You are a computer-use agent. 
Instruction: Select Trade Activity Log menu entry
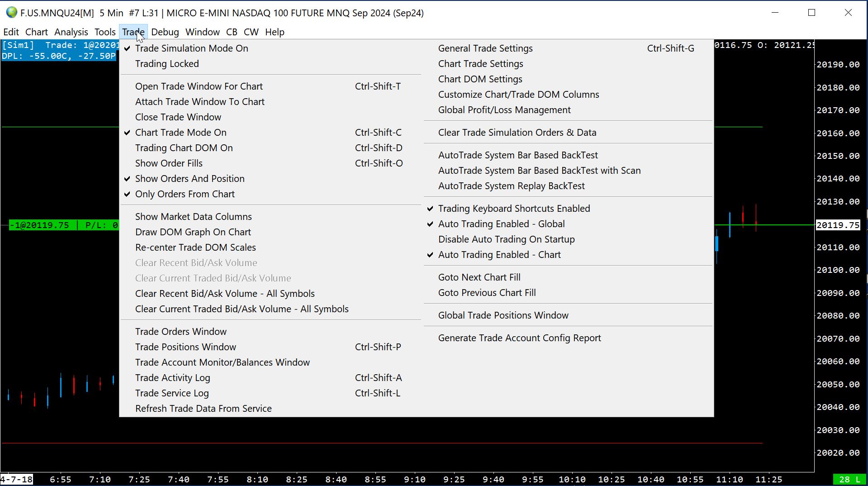(172, 378)
